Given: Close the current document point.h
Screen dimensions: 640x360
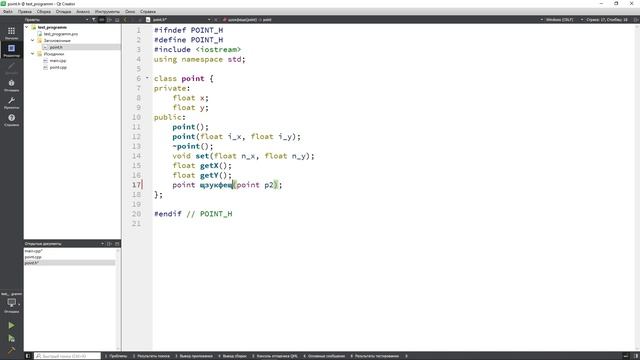Looking at the screenshot, I should coord(216,20).
